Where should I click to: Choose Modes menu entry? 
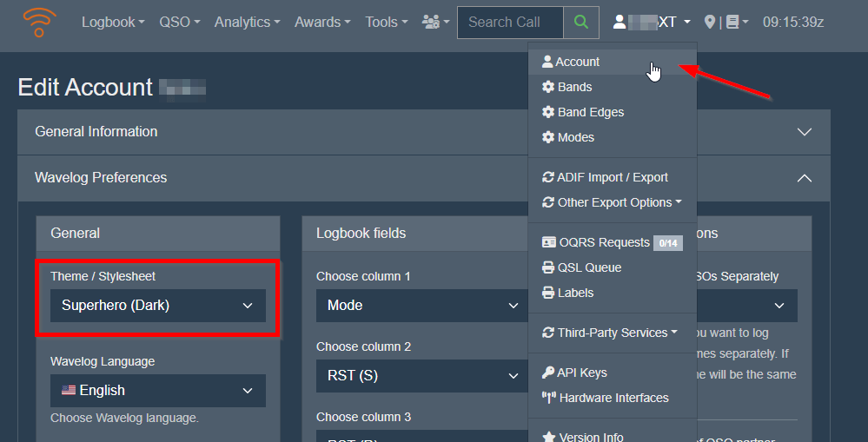point(613,137)
